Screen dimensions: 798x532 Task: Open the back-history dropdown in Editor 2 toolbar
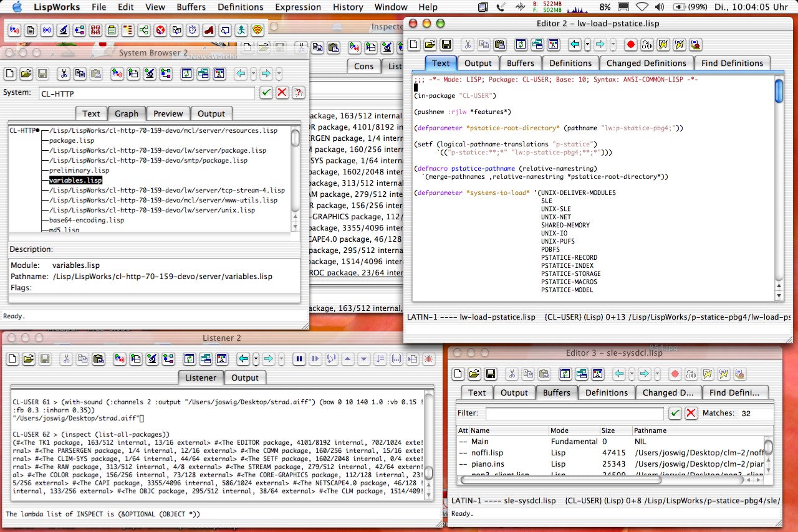point(587,44)
